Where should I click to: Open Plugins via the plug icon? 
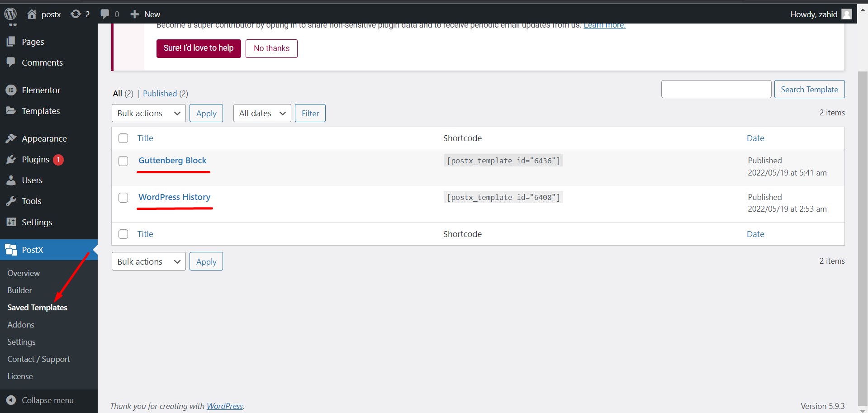tap(11, 160)
